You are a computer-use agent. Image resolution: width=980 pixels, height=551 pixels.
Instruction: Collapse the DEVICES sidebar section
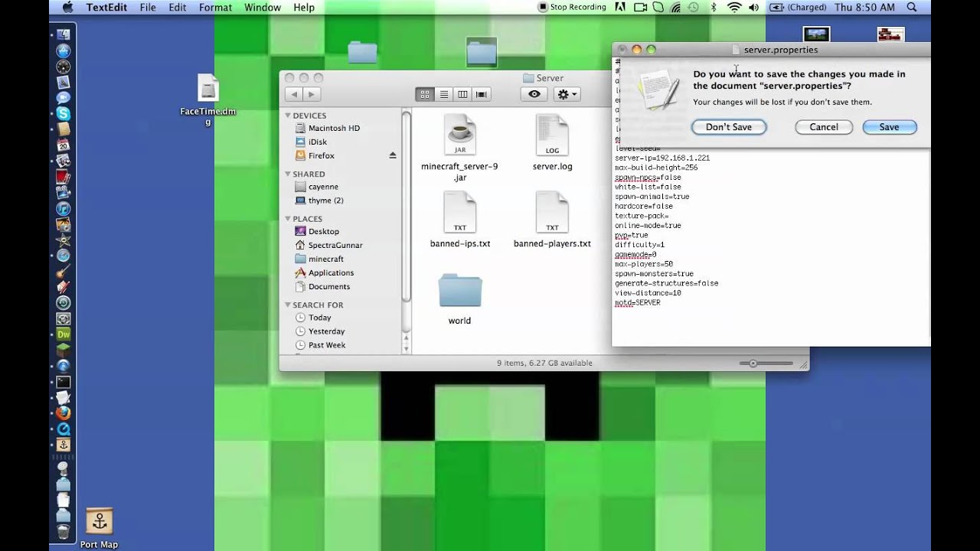(x=288, y=116)
